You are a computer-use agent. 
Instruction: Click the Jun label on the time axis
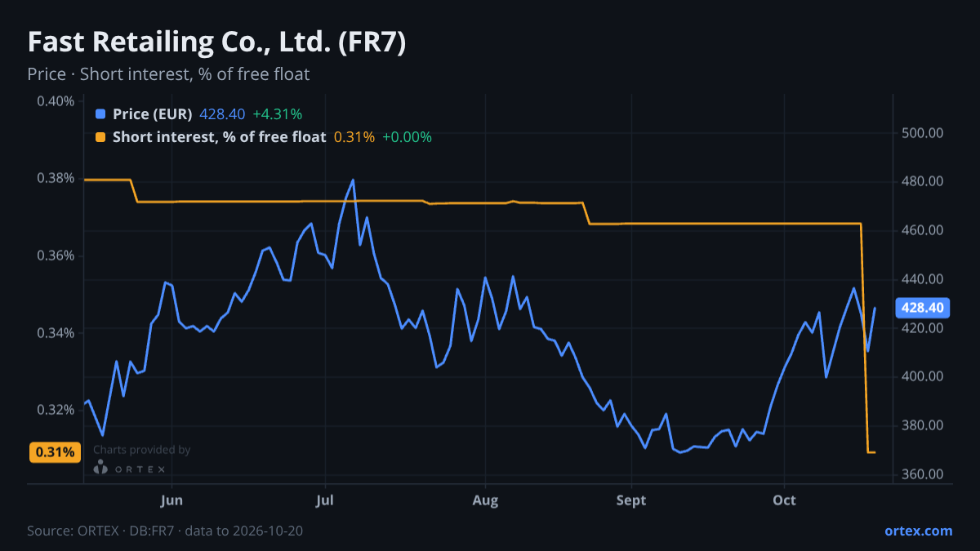[x=172, y=499]
